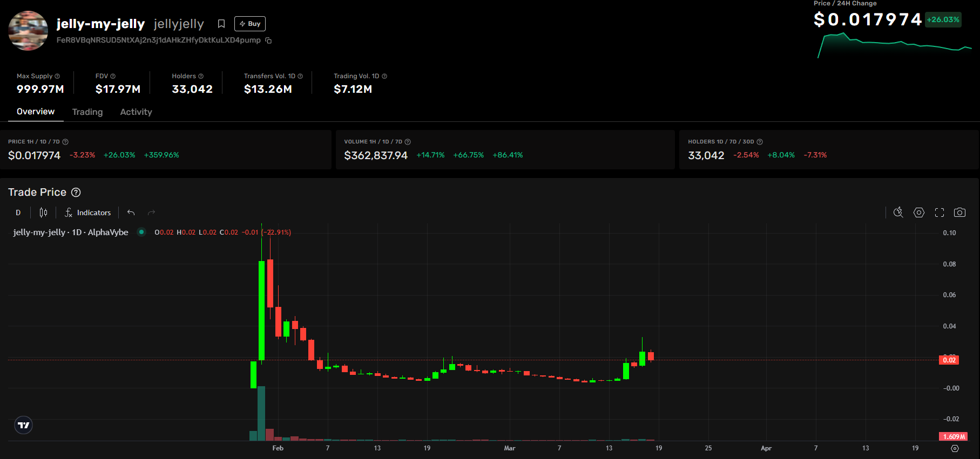Undo the last chart action

click(x=131, y=213)
